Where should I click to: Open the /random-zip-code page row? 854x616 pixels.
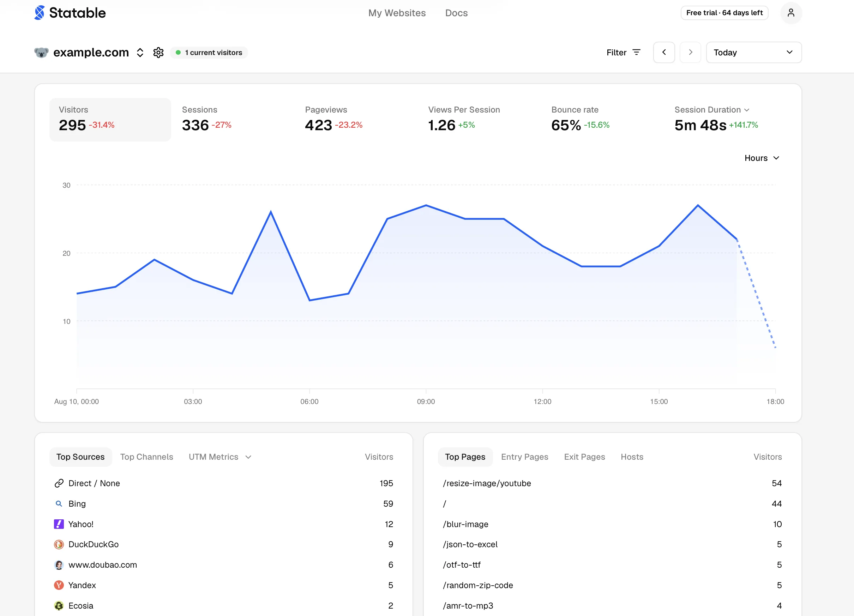click(x=612, y=585)
